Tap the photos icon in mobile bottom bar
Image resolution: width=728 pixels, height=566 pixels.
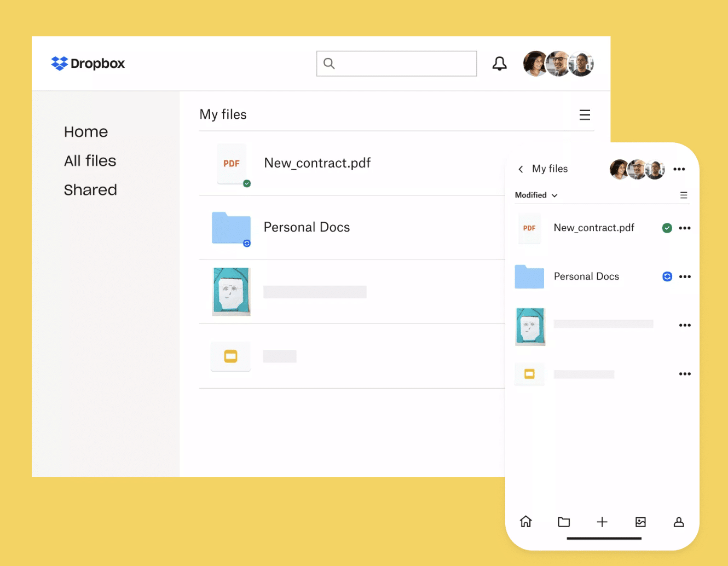pyautogui.click(x=640, y=522)
